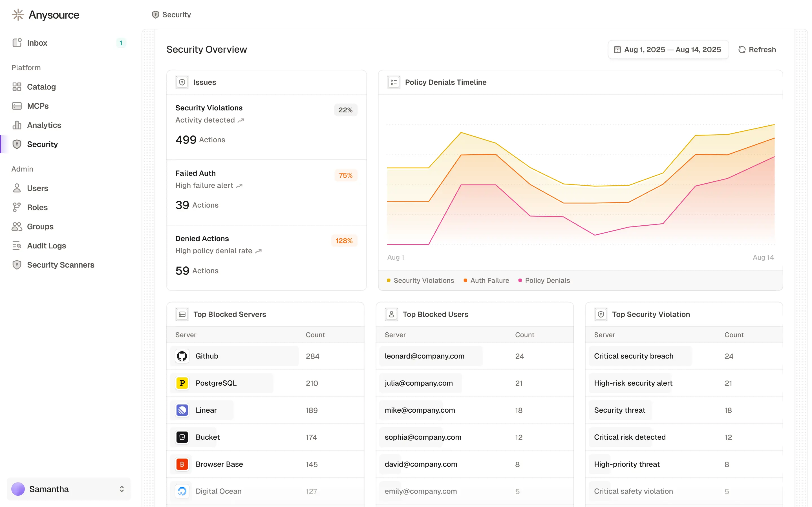This screenshot has width=812, height=507.
Task: Click the Anysource logo icon
Action: (18, 15)
